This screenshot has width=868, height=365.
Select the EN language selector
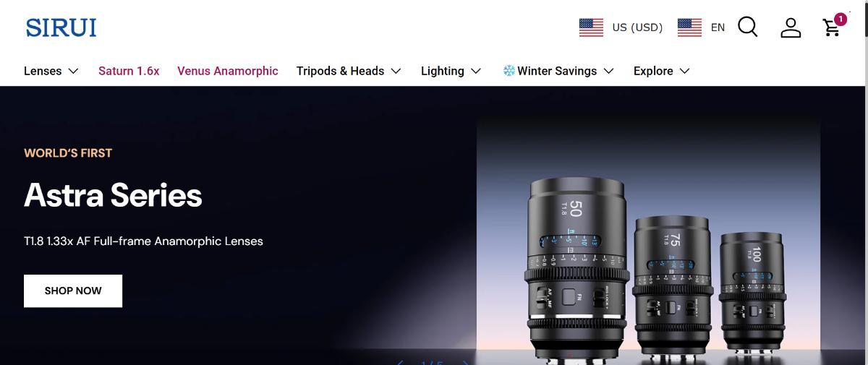click(x=701, y=27)
